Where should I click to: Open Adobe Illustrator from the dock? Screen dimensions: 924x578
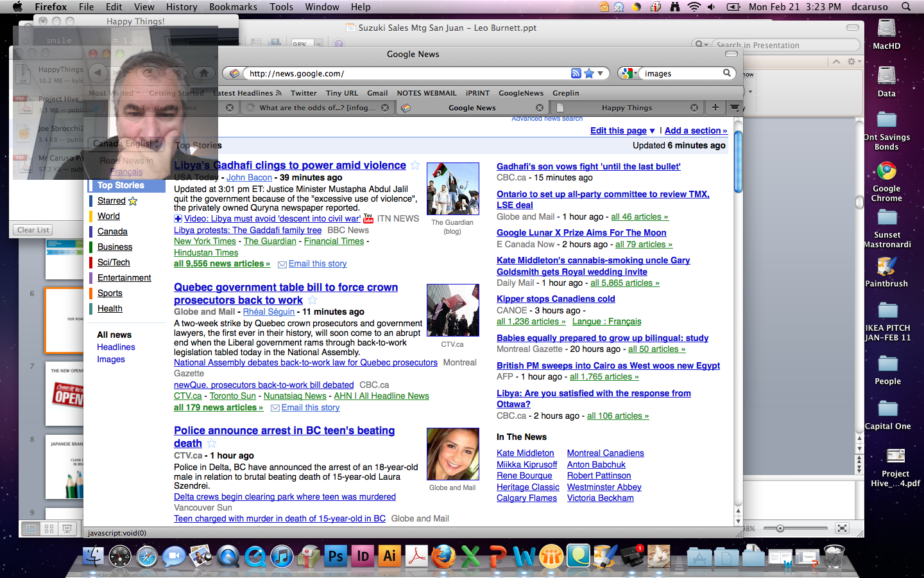(x=389, y=556)
